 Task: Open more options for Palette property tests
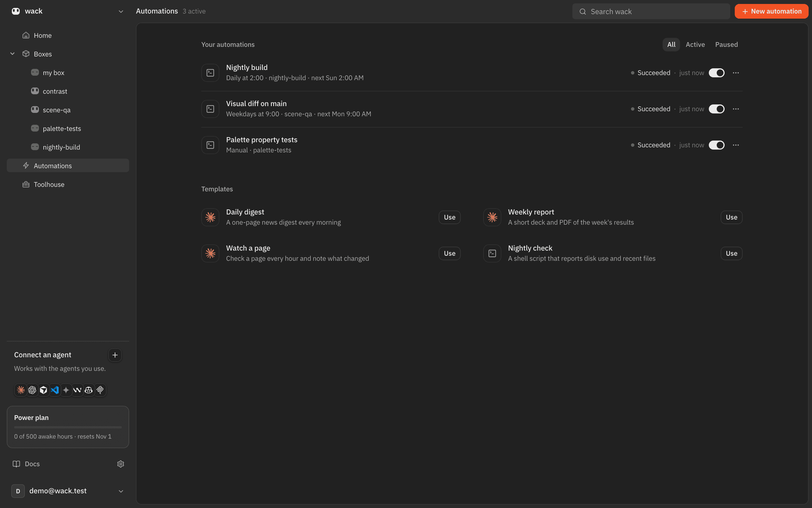click(736, 145)
